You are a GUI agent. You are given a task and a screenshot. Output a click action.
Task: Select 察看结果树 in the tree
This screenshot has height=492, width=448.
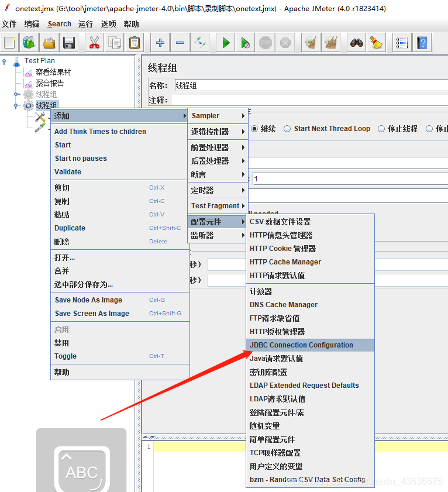[53, 72]
